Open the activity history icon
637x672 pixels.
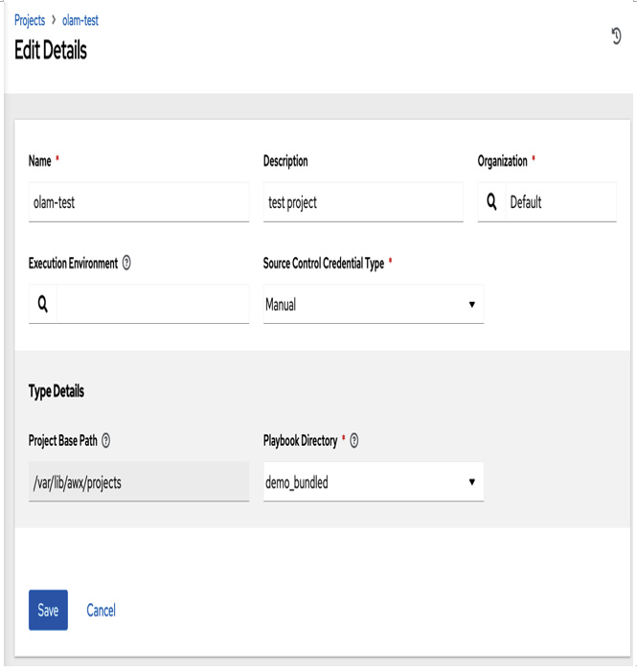[x=616, y=36]
